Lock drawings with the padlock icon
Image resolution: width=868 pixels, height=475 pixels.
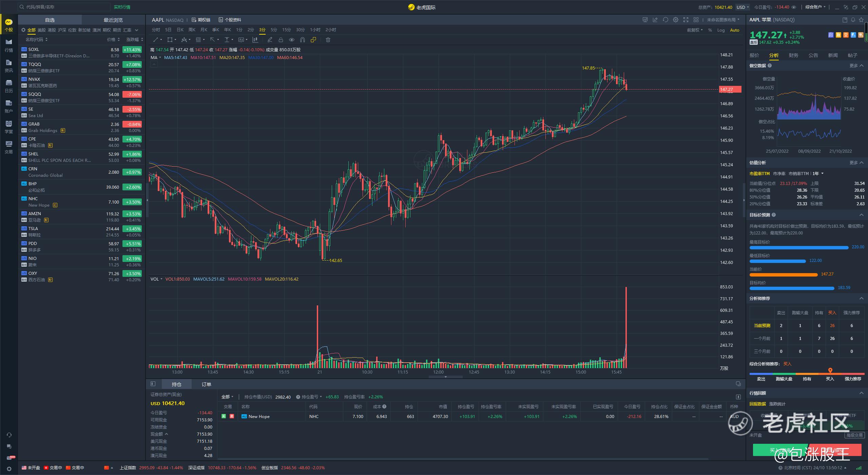281,40
